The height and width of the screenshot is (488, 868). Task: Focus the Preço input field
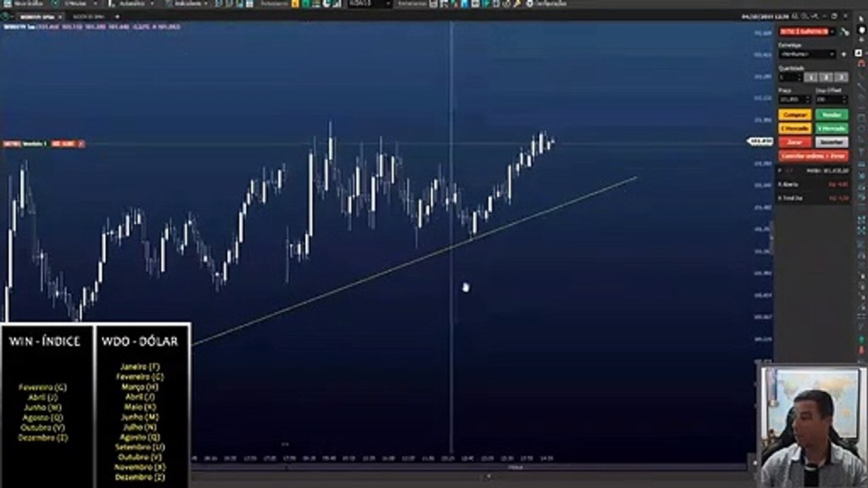pyautogui.click(x=794, y=100)
